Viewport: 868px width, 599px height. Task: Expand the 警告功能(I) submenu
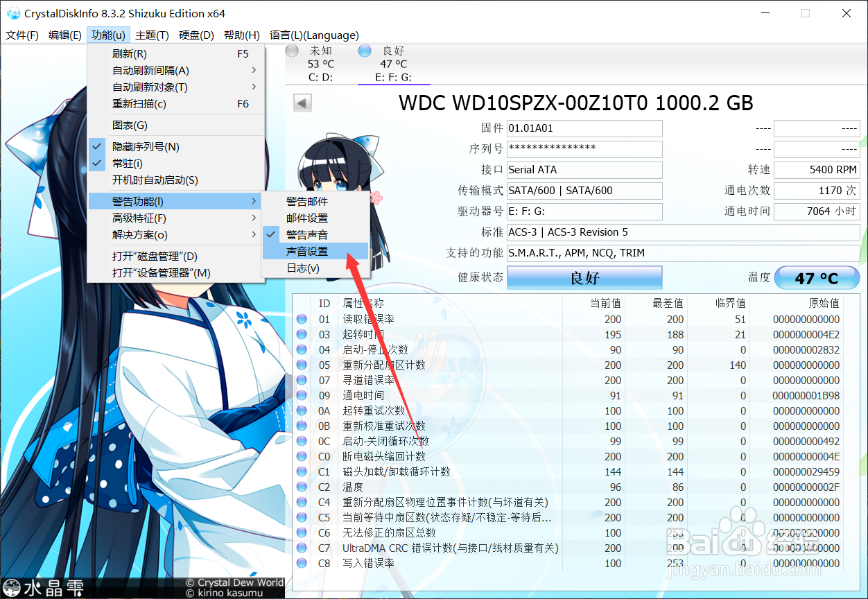click(175, 202)
